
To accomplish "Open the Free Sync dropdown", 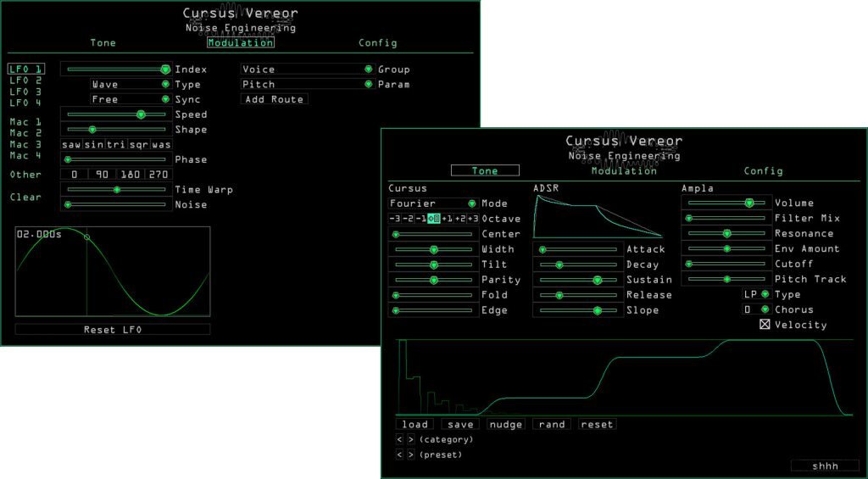I will click(131, 99).
